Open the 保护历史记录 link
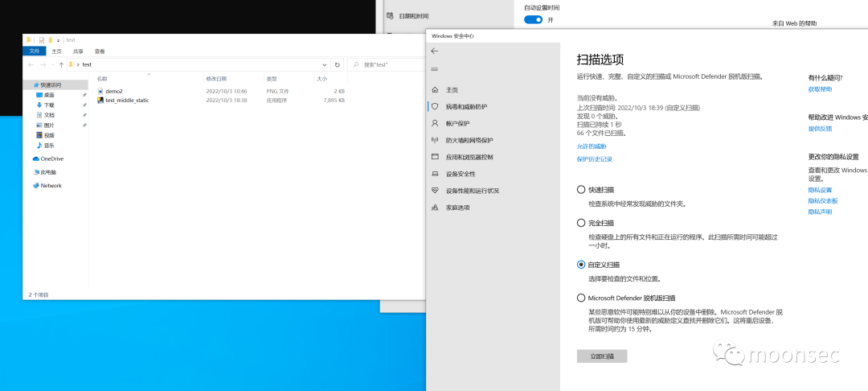Viewport: 868px width, 391px height. [x=594, y=159]
